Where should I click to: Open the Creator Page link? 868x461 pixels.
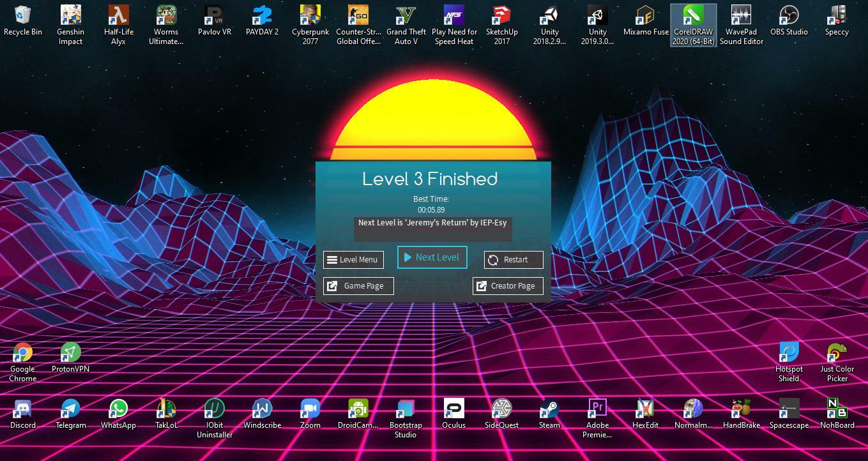508,286
